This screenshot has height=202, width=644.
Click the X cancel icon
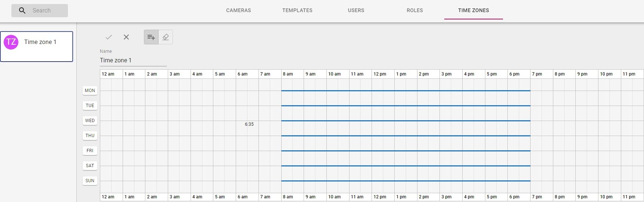pyautogui.click(x=126, y=37)
